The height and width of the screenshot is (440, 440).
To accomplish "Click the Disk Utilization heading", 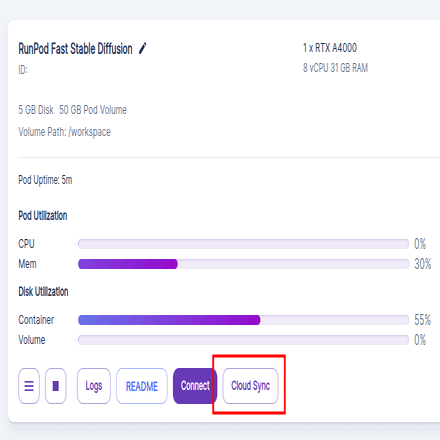I will coord(43,292).
